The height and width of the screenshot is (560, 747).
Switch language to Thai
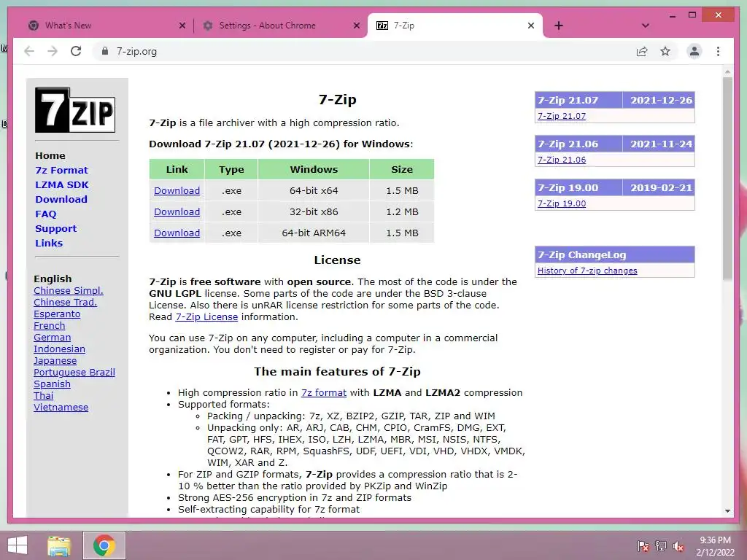pos(43,396)
